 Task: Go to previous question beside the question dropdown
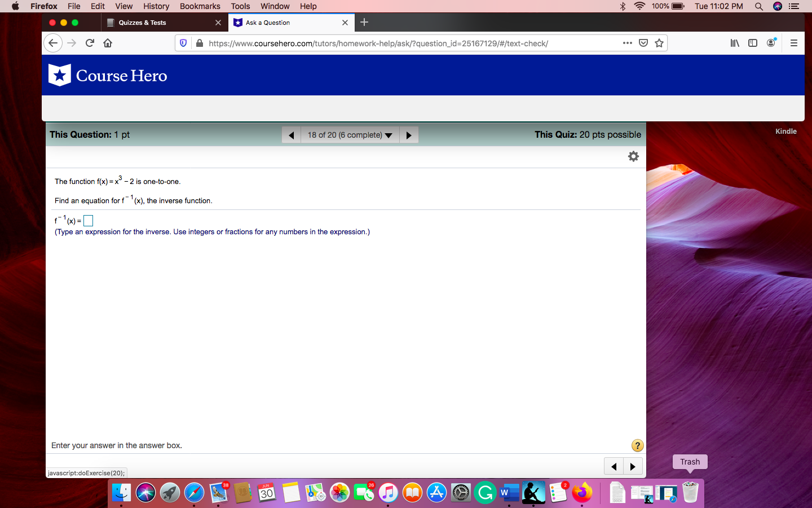[x=292, y=135]
